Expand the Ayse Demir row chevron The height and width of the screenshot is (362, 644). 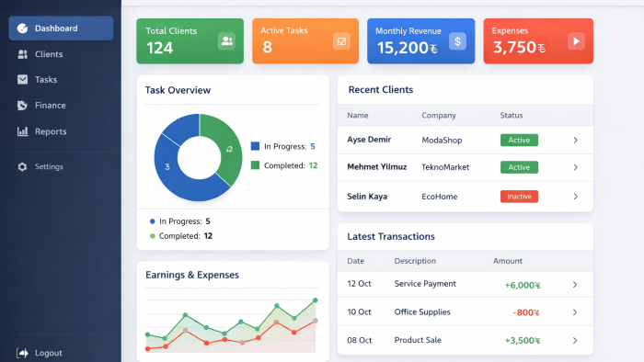(x=575, y=141)
